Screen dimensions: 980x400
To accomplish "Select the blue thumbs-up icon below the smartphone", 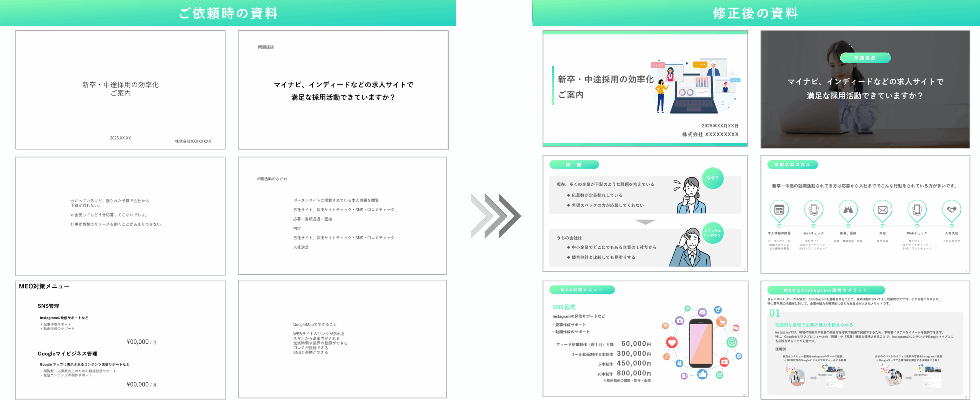I will tap(702, 374).
